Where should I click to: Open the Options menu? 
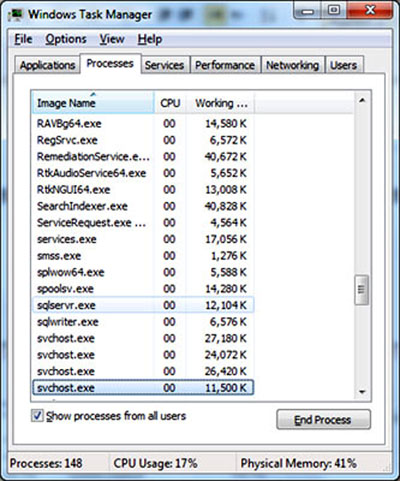66,39
